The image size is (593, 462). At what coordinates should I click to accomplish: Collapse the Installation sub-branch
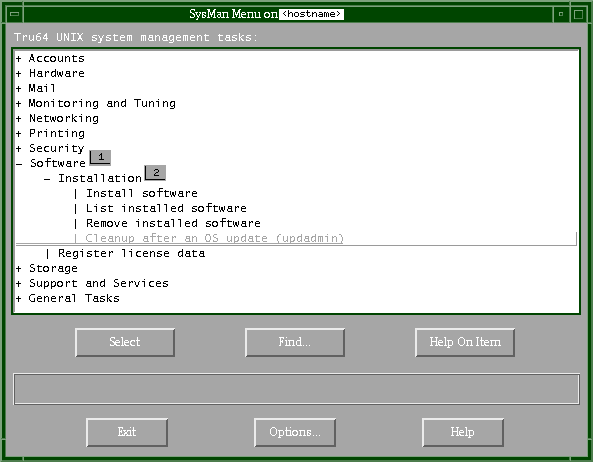(x=47, y=179)
